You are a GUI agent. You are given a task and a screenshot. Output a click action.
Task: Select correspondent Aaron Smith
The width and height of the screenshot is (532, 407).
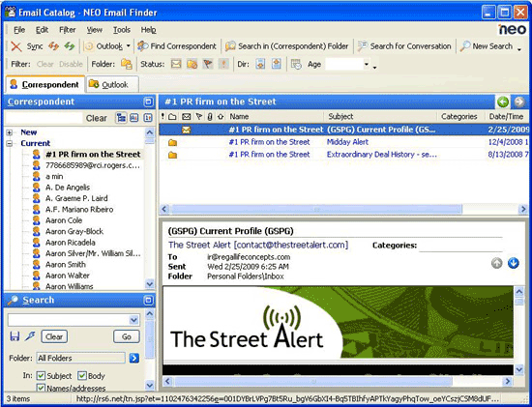pos(66,265)
